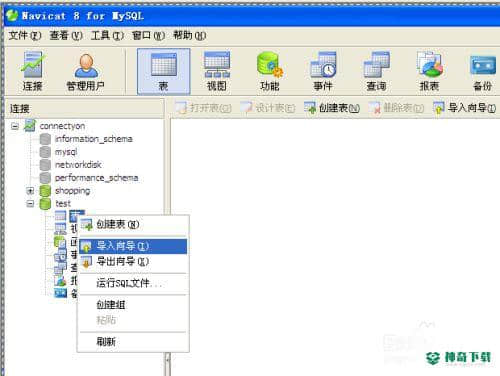Click the networkdisk database icon
The width and height of the screenshot is (500, 376).
click(x=45, y=165)
